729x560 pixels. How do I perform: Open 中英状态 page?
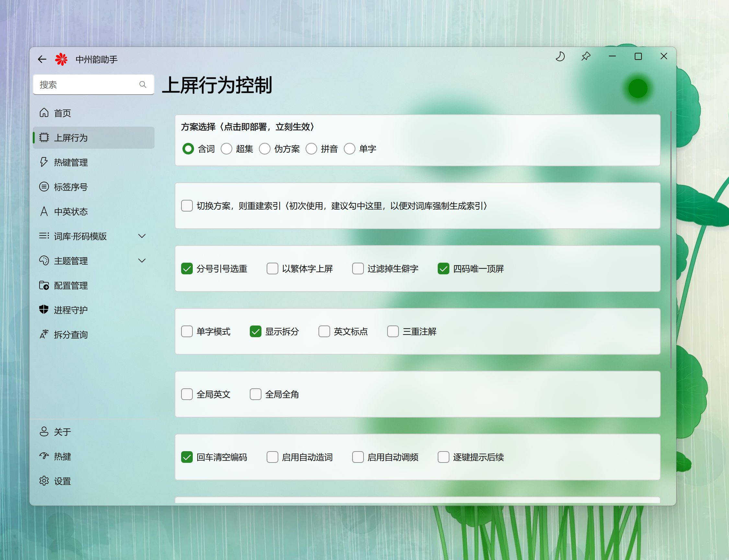[71, 212]
